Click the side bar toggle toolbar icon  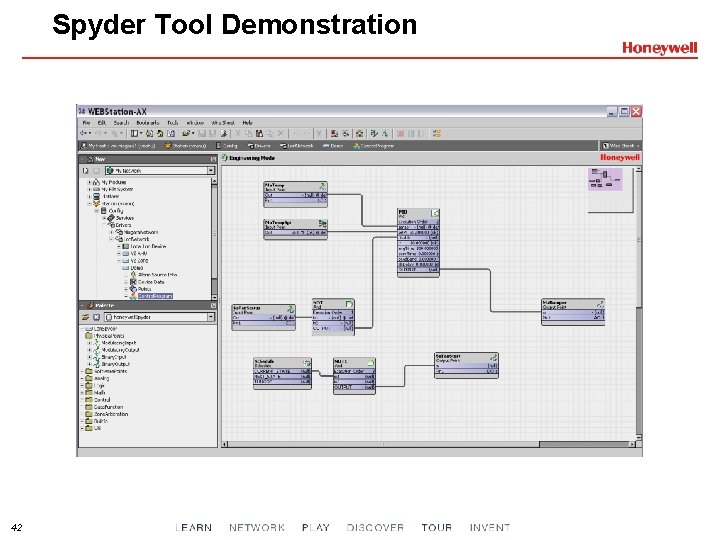134,134
